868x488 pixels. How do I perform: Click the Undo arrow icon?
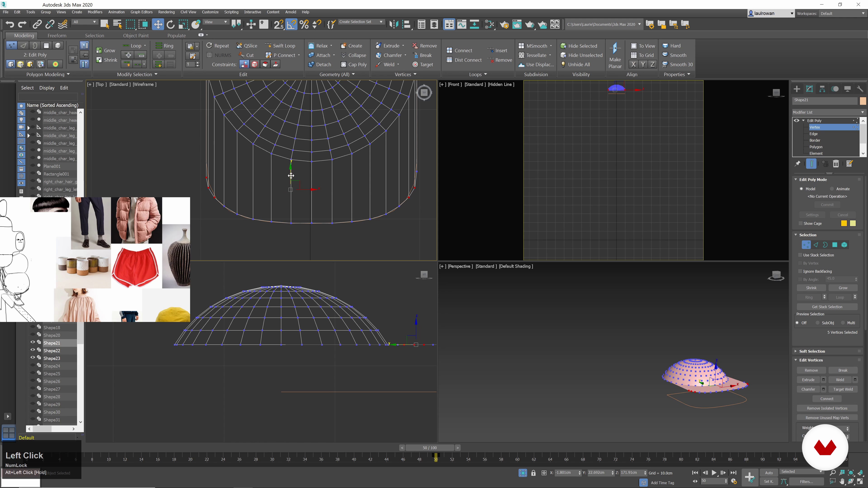click(10, 24)
